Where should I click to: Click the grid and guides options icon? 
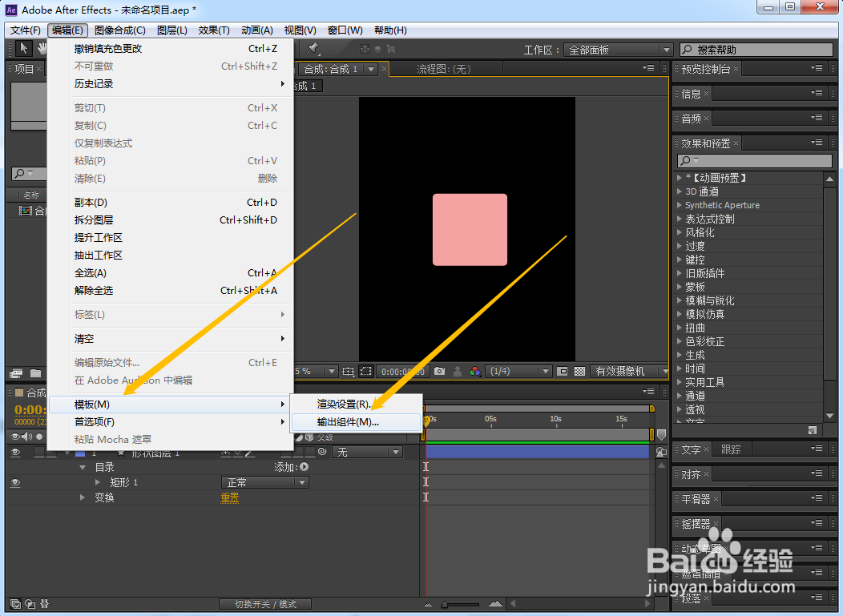point(349,372)
